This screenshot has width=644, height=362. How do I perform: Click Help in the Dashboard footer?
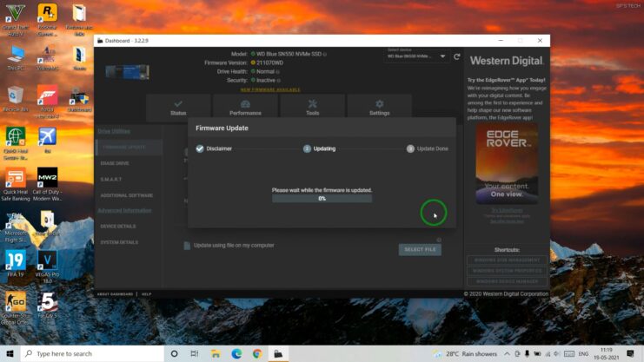[x=146, y=294]
